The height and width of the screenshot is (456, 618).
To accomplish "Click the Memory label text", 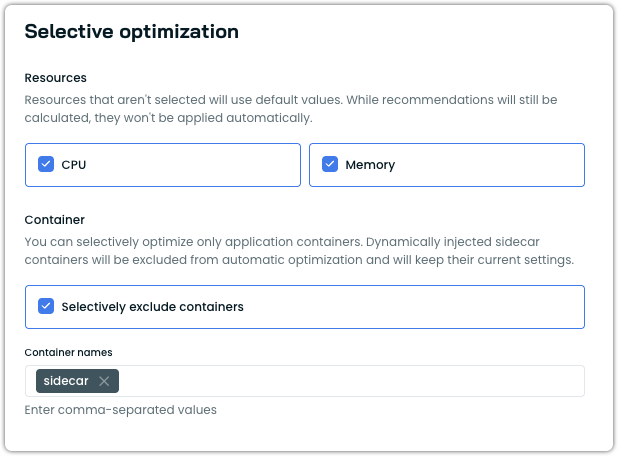I will point(370,165).
